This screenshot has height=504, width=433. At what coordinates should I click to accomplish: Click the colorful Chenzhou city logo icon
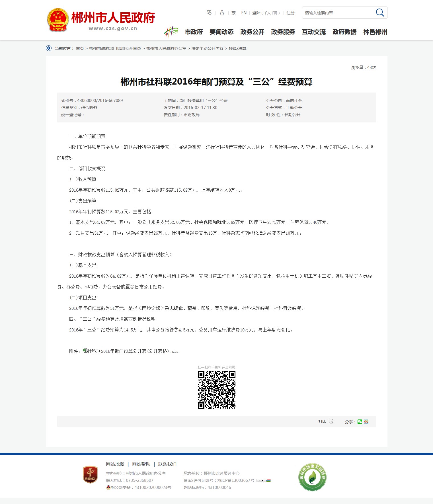(x=171, y=32)
